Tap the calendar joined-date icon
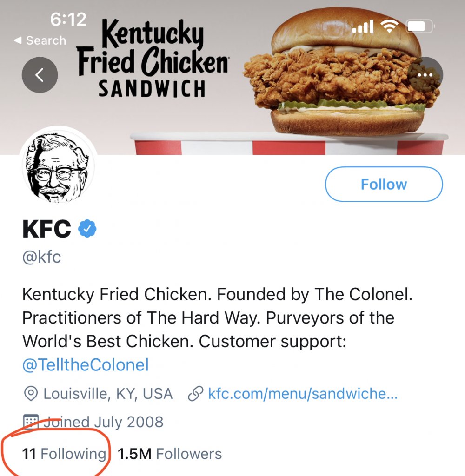The height and width of the screenshot is (476, 465). (x=31, y=422)
